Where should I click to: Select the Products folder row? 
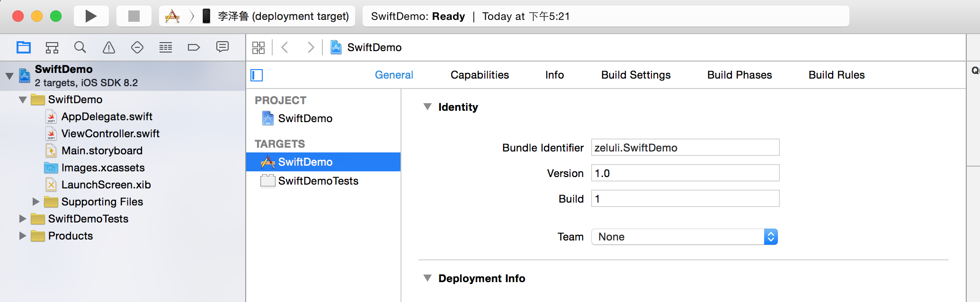tap(71, 236)
